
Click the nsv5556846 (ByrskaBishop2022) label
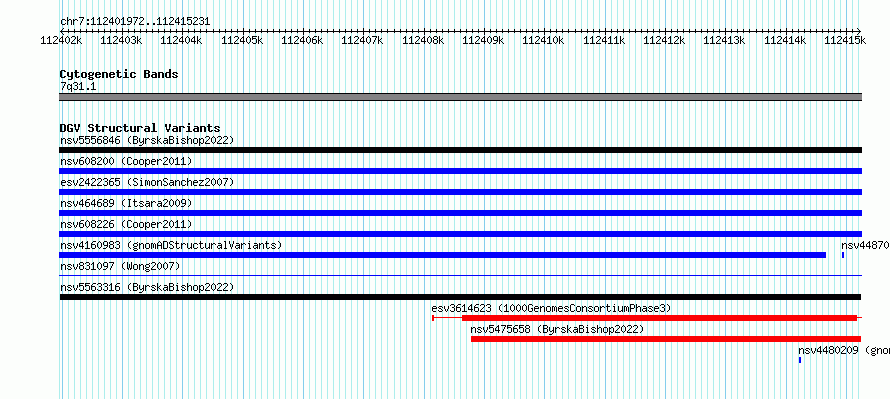(147, 140)
